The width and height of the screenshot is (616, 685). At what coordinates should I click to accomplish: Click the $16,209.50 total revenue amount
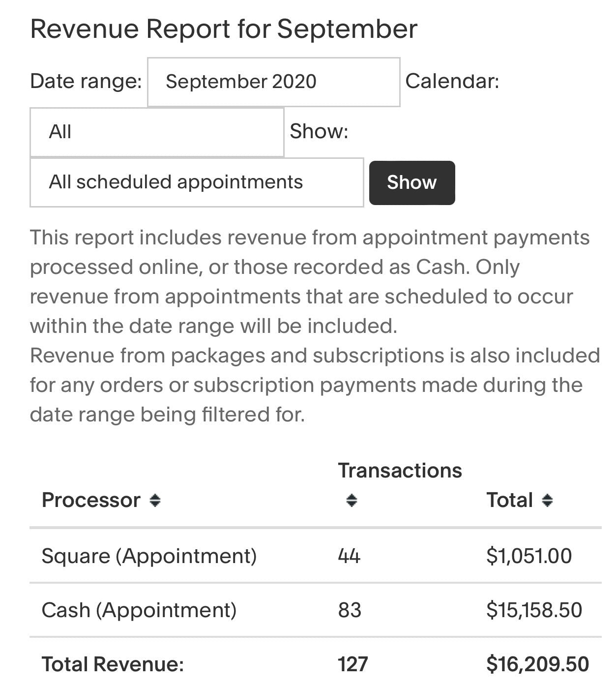tap(537, 664)
